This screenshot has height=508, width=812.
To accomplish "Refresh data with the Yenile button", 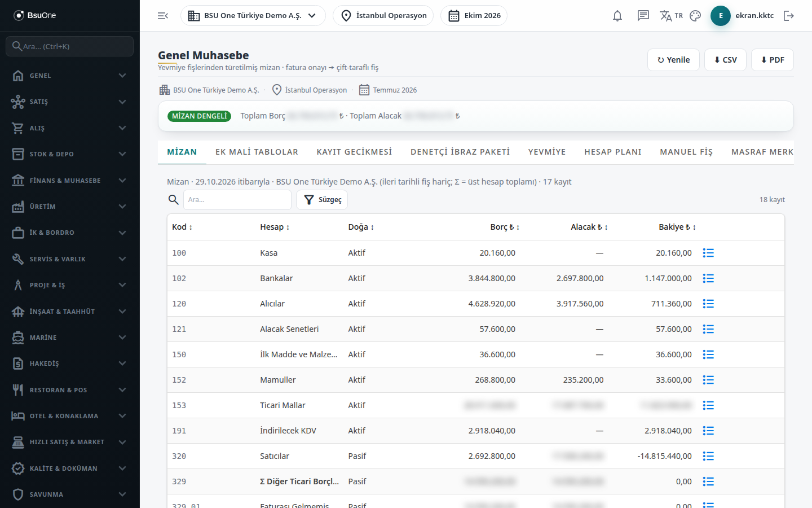I will click(x=674, y=60).
